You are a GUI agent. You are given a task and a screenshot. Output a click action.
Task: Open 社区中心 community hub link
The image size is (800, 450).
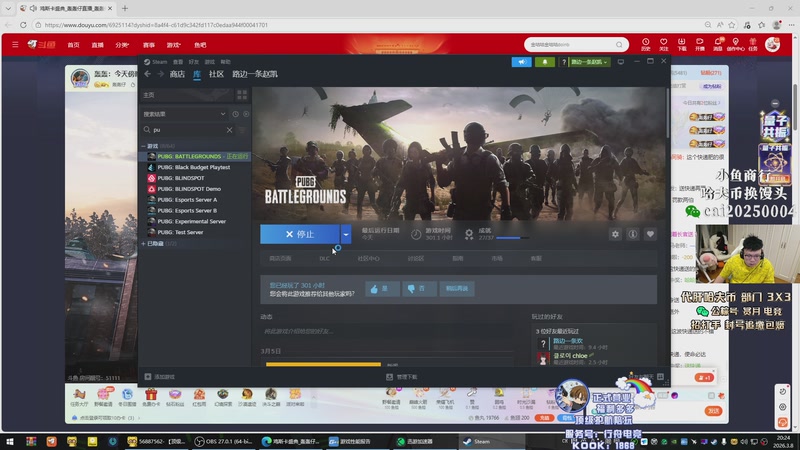368,259
